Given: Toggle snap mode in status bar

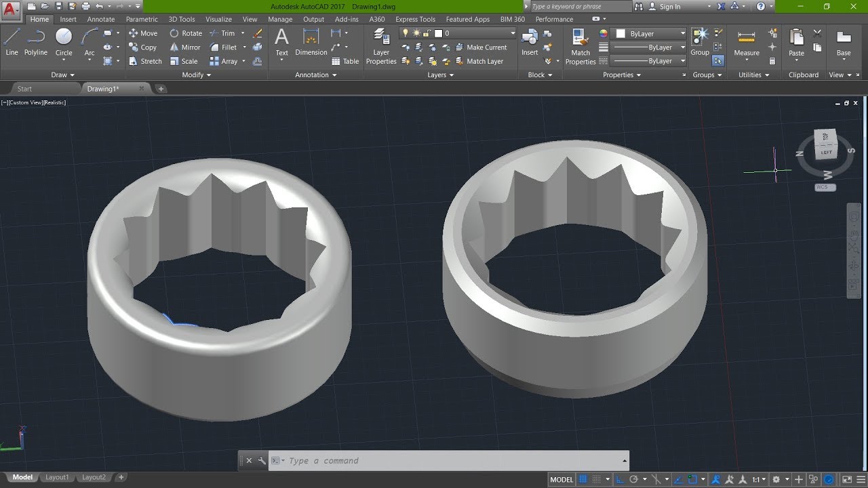Looking at the screenshot, I should pos(596,479).
